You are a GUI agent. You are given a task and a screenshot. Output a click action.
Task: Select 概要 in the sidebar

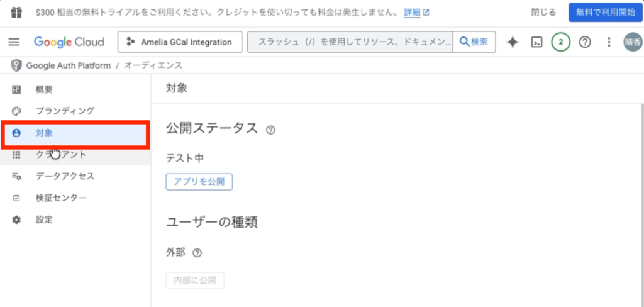coord(44,89)
